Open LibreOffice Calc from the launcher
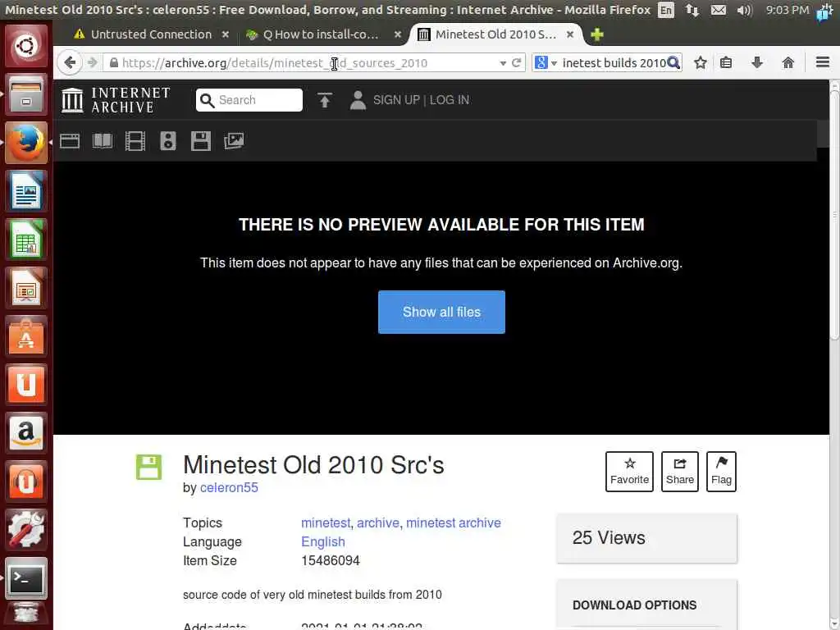 tap(25, 239)
